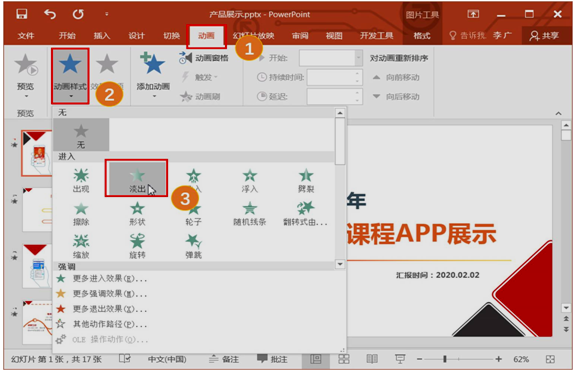Viewport: 574px width, 371px height.
Task: Choose the 旋转 swivel effect
Action: click(137, 246)
